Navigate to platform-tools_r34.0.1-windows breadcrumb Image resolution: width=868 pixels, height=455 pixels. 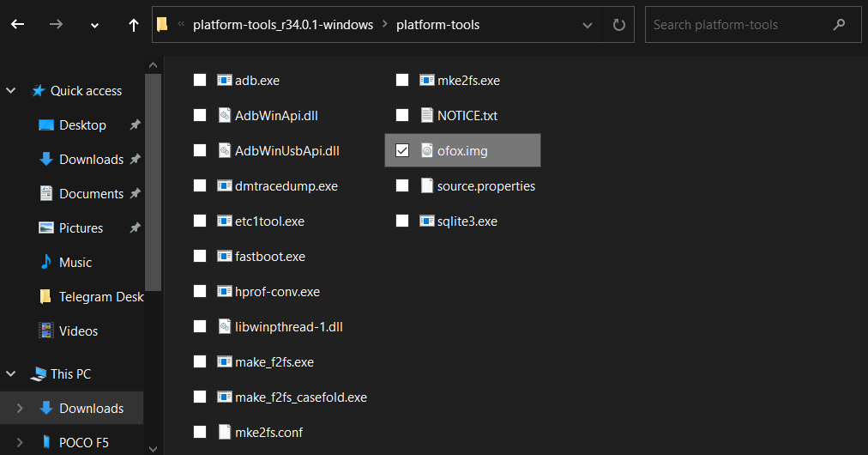tap(282, 25)
